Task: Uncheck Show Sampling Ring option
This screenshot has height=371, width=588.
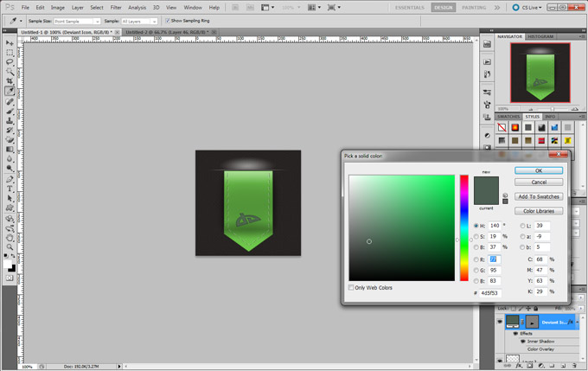Action: point(167,21)
